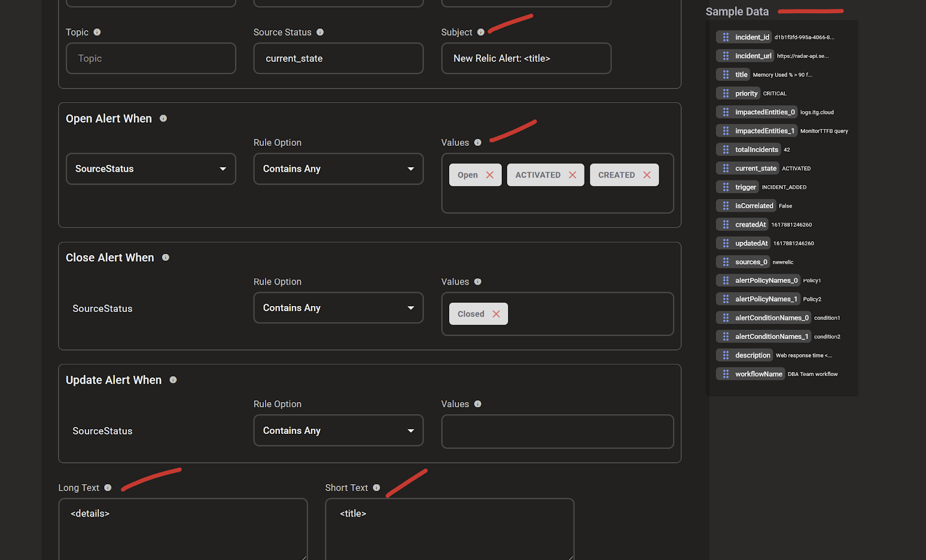
Task: Delete the Closed value tag
Action: 496,314
